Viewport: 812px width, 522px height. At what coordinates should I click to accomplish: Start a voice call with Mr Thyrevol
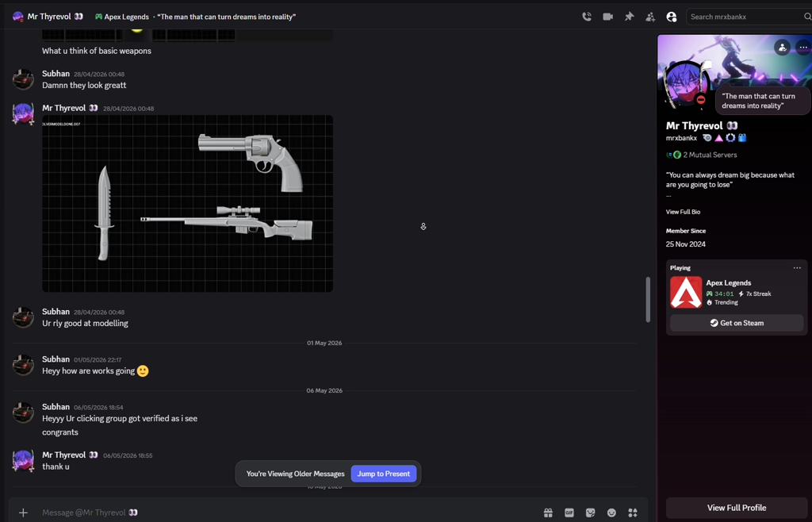[x=587, y=17]
